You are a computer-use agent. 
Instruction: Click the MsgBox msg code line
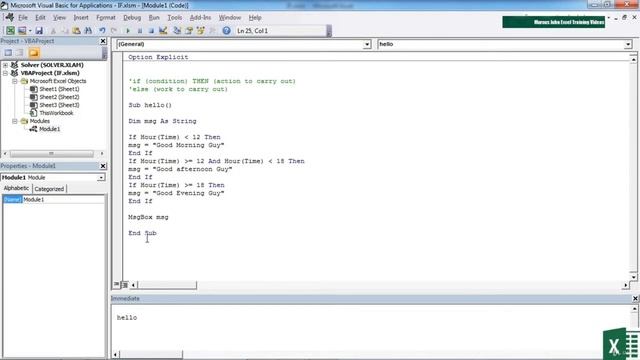click(148, 217)
